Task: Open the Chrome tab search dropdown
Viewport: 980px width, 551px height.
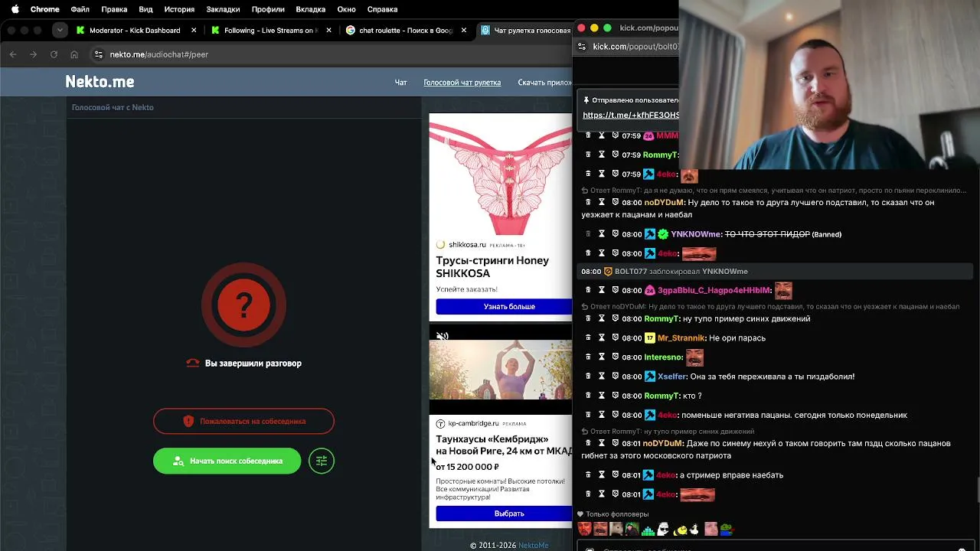Action: (x=60, y=31)
